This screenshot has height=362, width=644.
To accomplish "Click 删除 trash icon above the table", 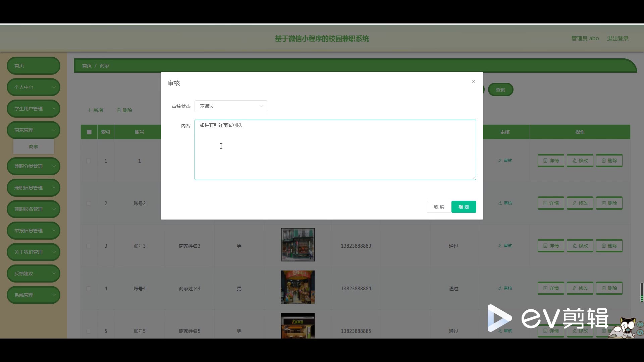I will pyautogui.click(x=119, y=110).
